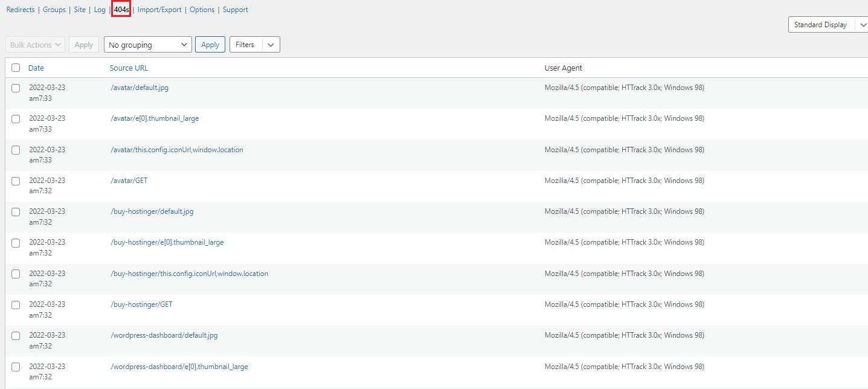Expand the Bulk Actions dropdown
Image resolution: width=868 pixels, height=389 pixels.
36,45
